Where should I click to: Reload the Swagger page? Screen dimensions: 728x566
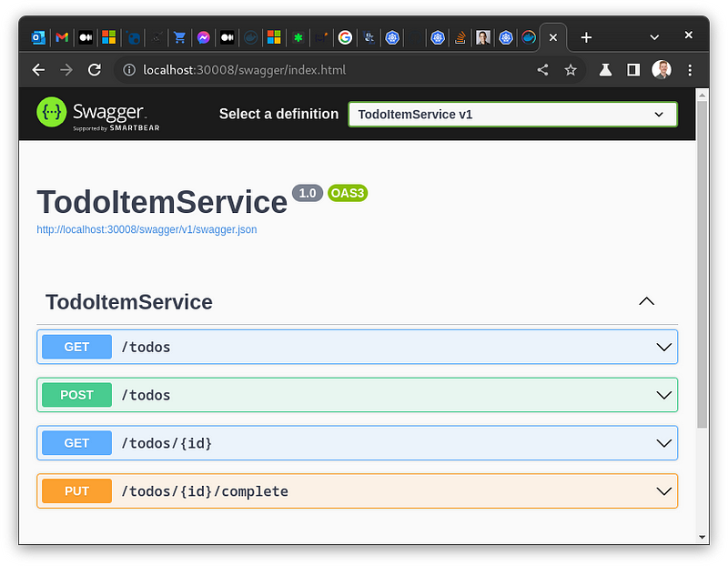pyautogui.click(x=95, y=70)
